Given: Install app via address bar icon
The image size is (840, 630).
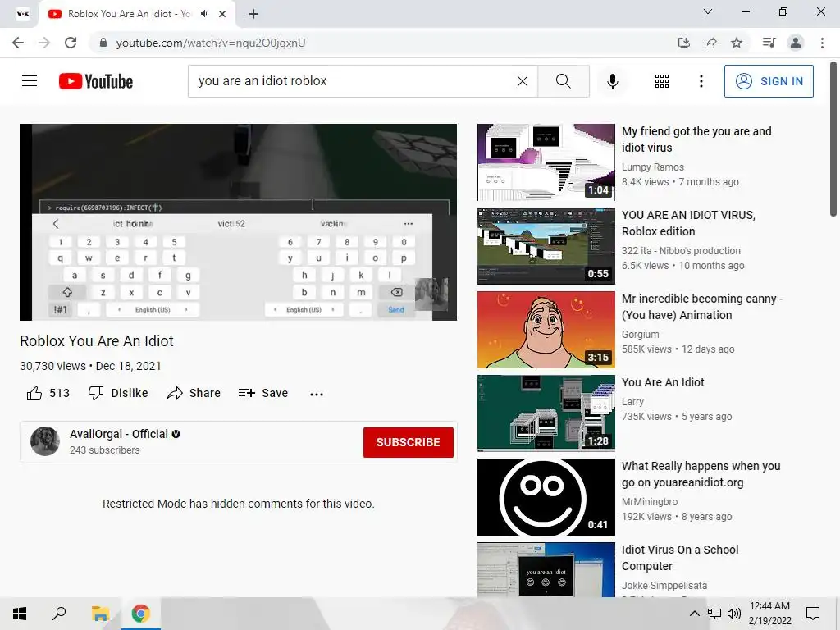Looking at the screenshot, I should tap(683, 43).
